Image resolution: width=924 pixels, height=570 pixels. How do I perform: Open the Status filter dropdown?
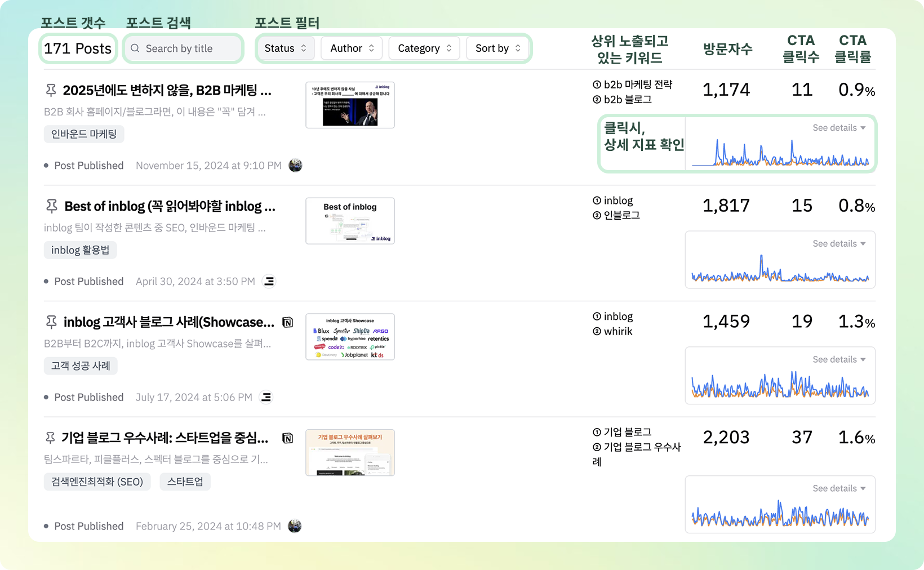(285, 48)
